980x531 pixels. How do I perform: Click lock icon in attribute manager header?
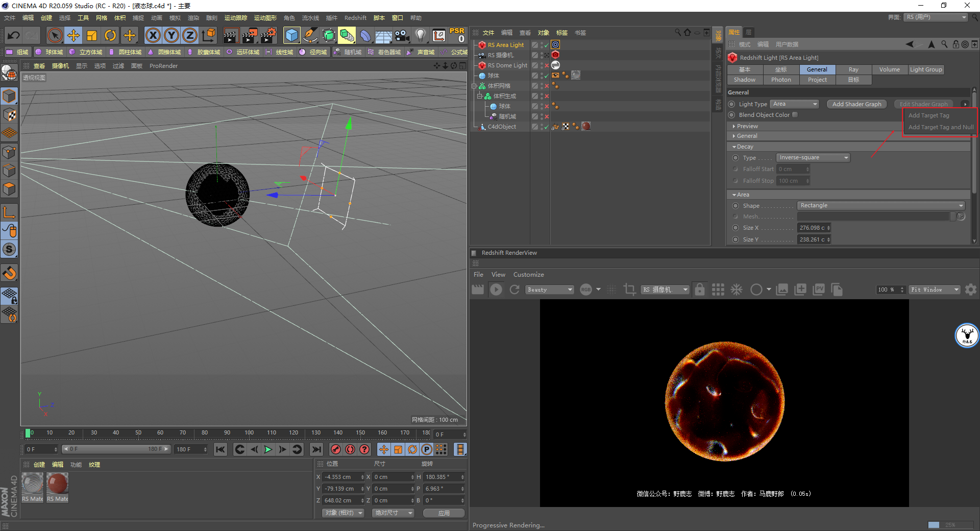pos(956,44)
